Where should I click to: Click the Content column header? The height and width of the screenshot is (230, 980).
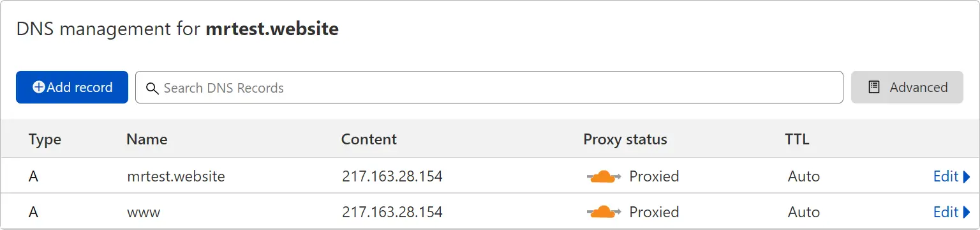coord(369,139)
